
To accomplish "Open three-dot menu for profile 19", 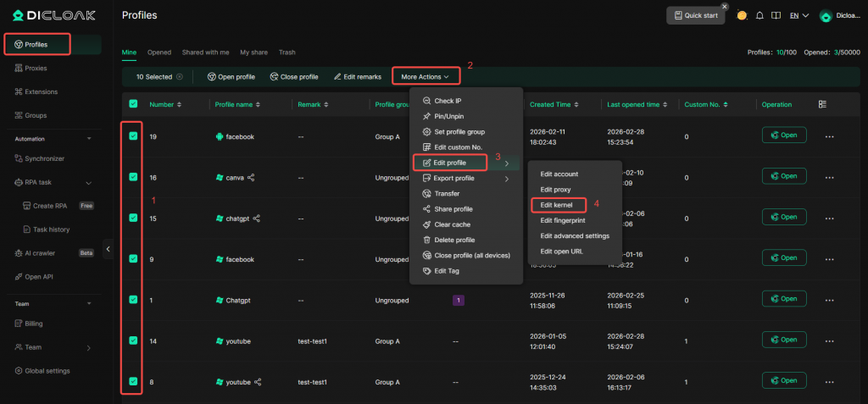I will [830, 136].
